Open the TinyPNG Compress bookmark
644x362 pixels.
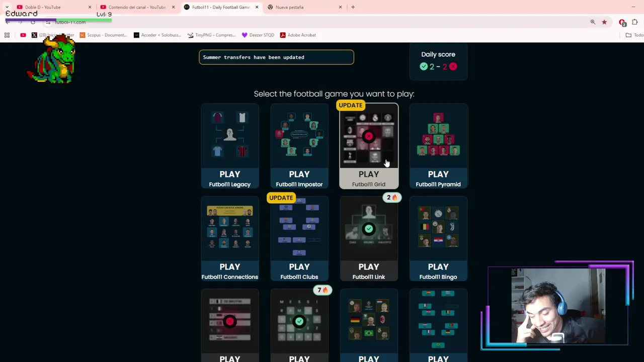211,35
